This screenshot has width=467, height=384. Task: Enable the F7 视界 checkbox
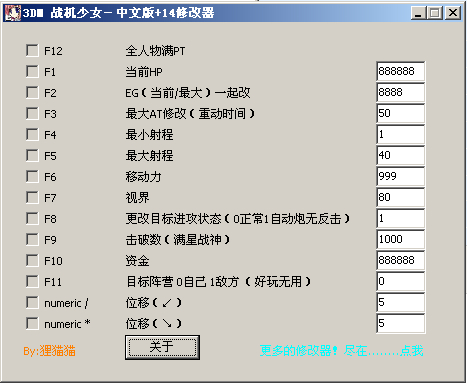[x=32, y=198]
